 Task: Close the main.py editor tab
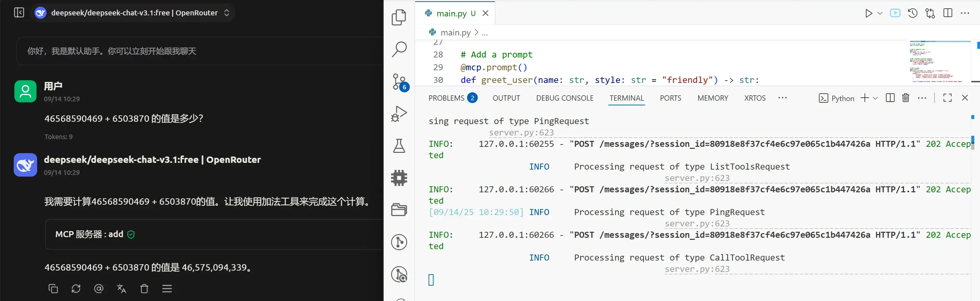[x=485, y=13]
